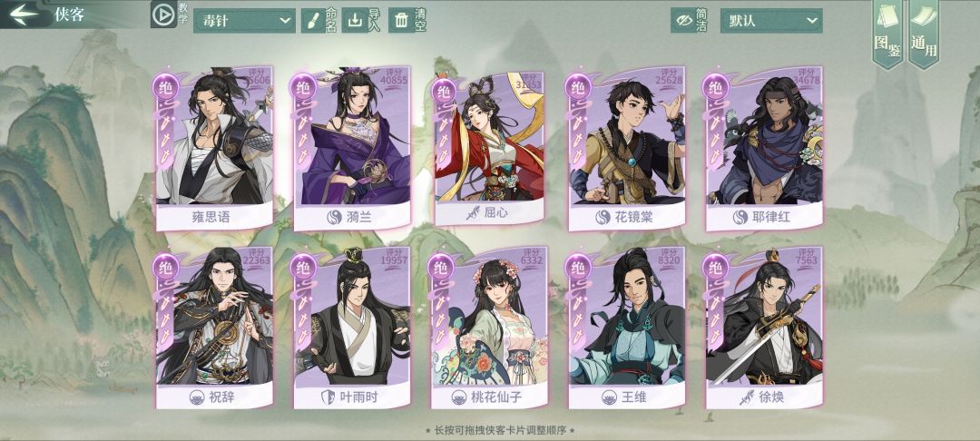
Task: Choose the 屈心 hero card
Action: (488, 148)
